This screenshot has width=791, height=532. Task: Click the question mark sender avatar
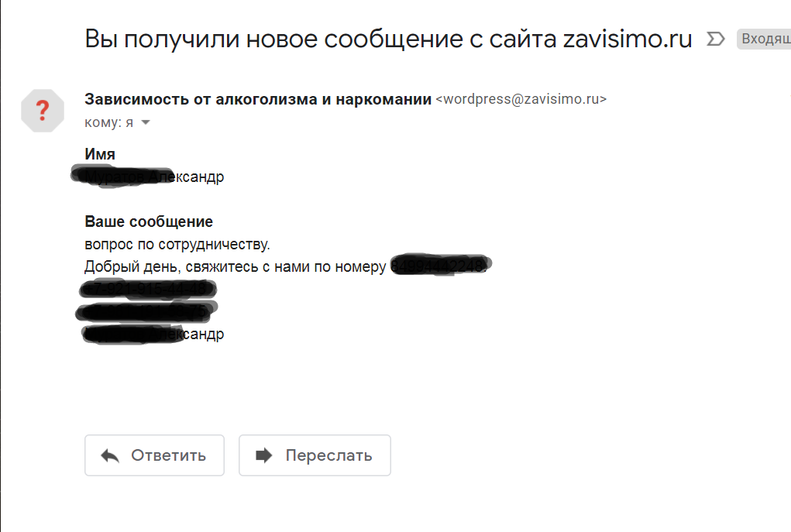pyautogui.click(x=43, y=110)
